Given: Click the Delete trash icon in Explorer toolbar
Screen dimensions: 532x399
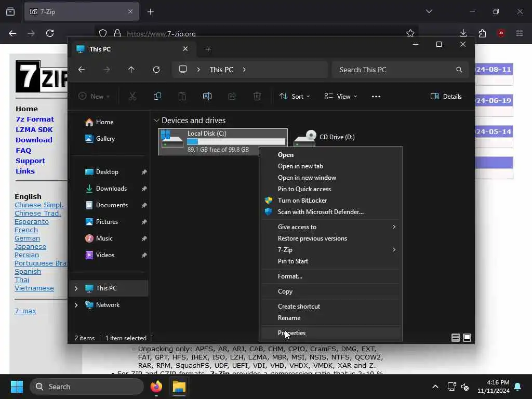Looking at the screenshot, I should [257, 96].
